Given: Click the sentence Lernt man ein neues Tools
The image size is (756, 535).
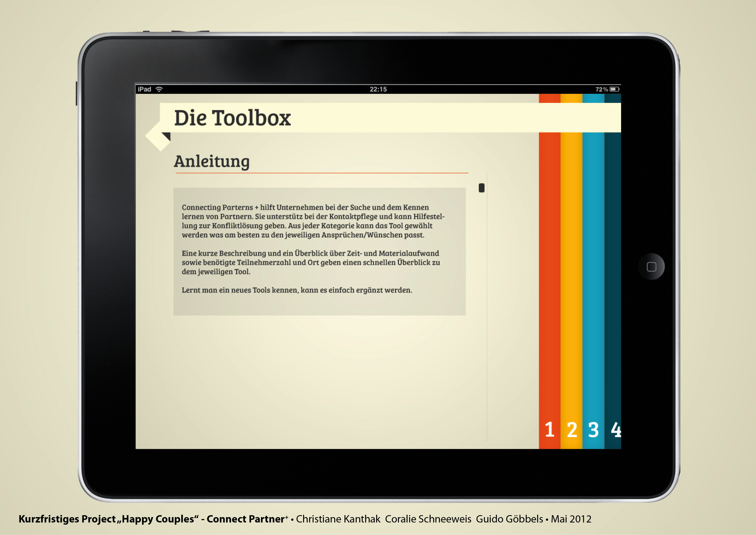Looking at the screenshot, I should point(297,290).
